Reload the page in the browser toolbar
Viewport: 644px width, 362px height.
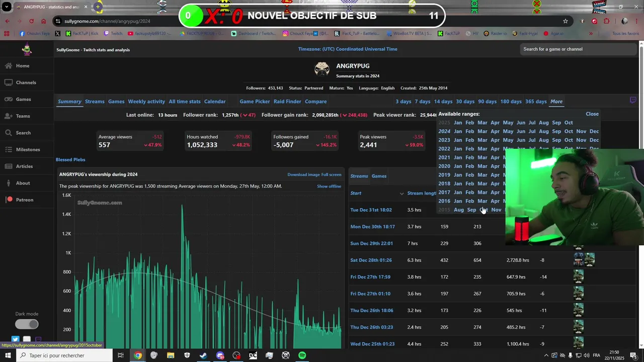(x=31, y=21)
